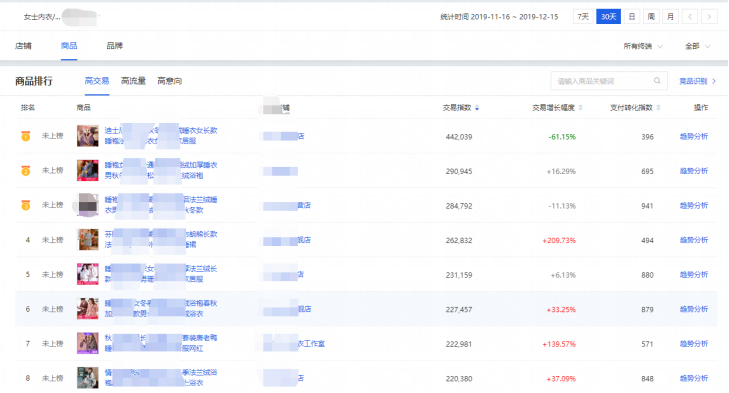
Task: Click the +139.57% growth value
Action: [x=559, y=344]
